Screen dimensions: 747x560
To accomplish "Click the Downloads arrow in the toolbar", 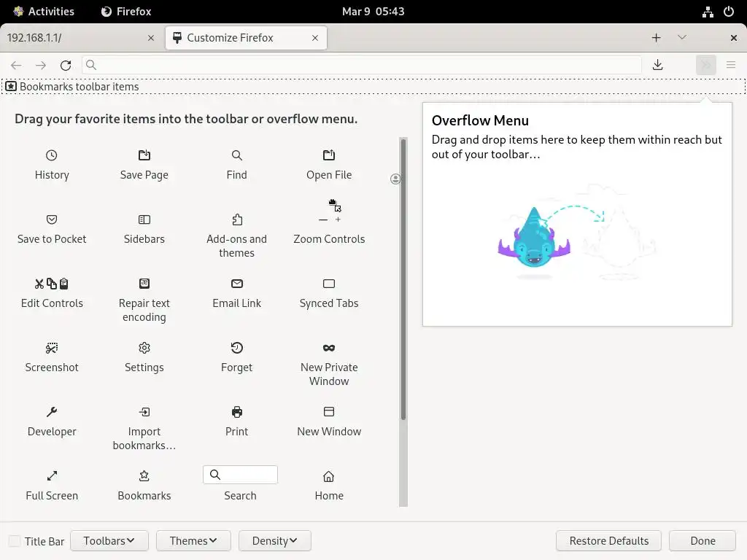I will (x=658, y=65).
